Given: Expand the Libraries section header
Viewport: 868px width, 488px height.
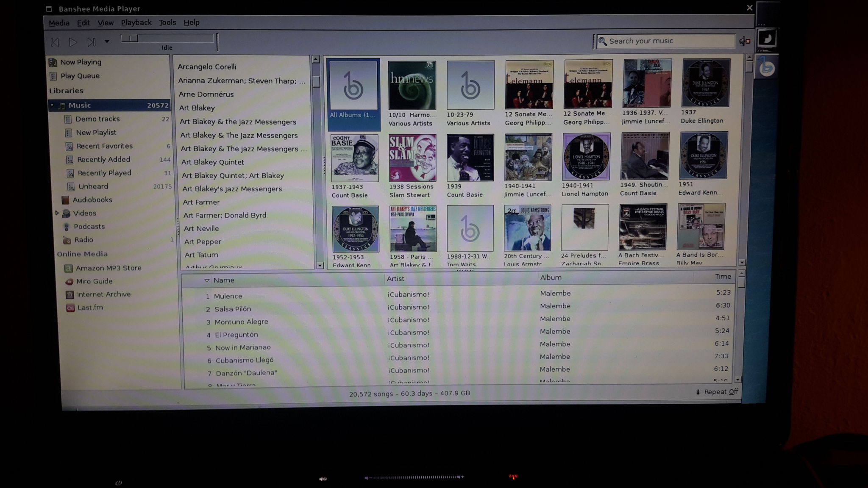Looking at the screenshot, I should (x=66, y=91).
